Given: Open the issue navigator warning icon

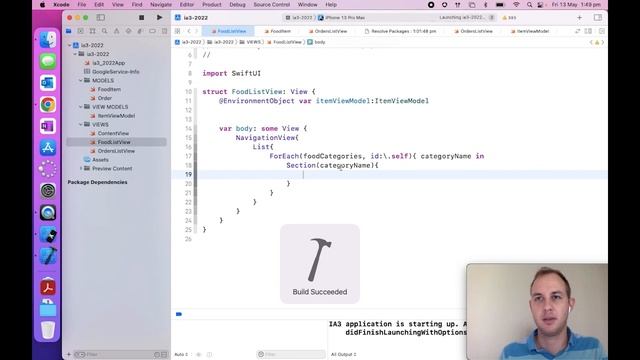Looking at the screenshot, I should (x=116, y=31).
